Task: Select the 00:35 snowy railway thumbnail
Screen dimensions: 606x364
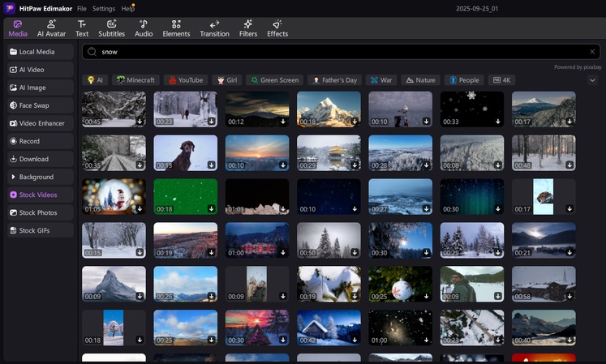Action: [114, 153]
